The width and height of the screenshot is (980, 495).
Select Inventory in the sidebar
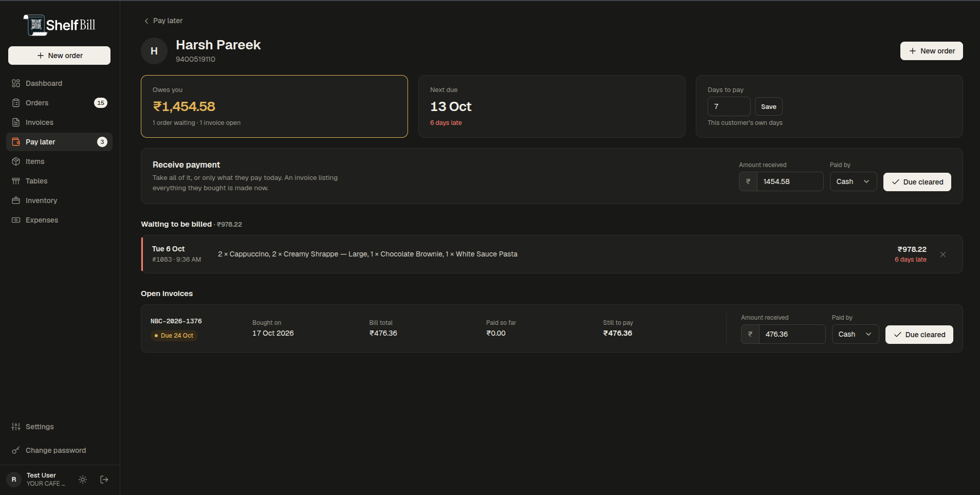59,200
